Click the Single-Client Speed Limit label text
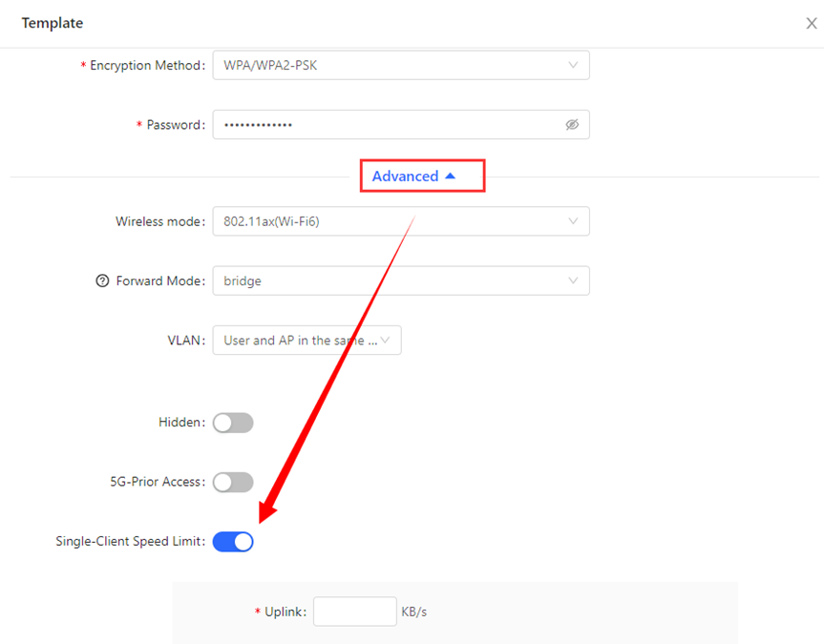 130,542
